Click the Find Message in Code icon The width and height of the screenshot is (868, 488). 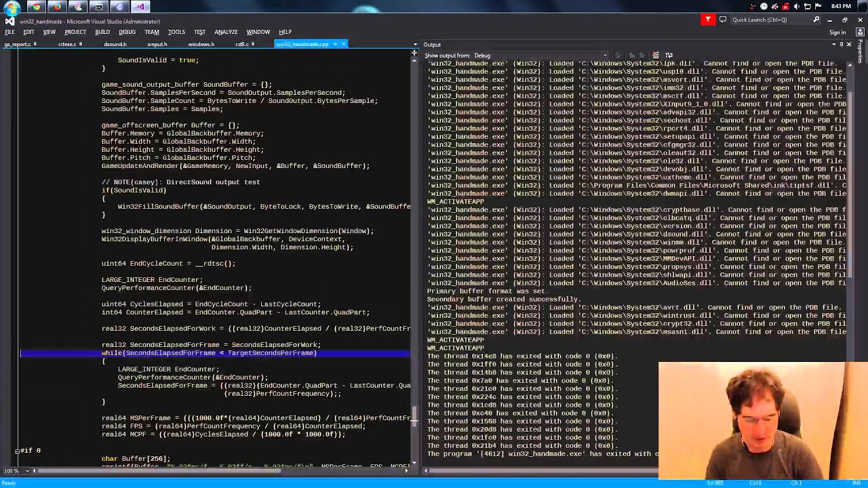coord(618,56)
